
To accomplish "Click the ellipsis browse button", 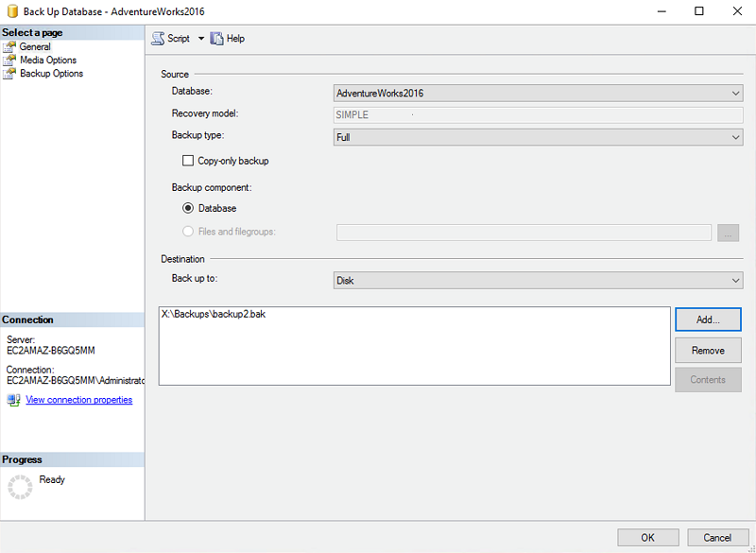I will point(728,233).
